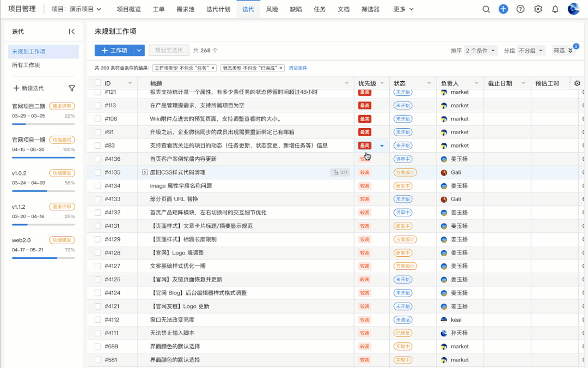Tick the select-all header checkbox
The image size is (588, 368).
(98, 83)
